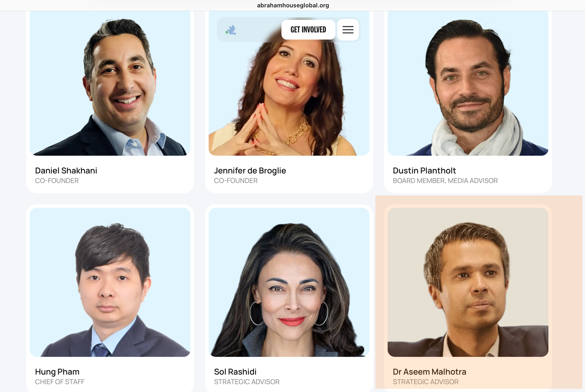Open Daniel Shakhani's portrait photo

pos(110,83)
